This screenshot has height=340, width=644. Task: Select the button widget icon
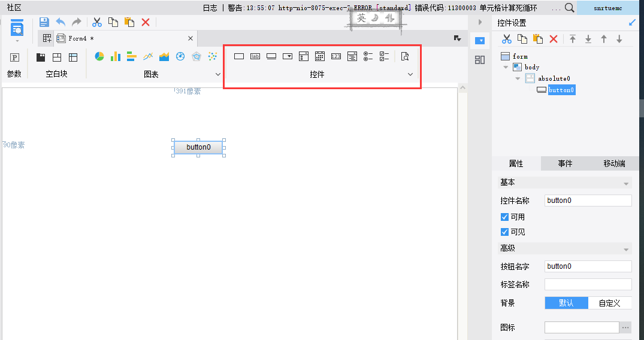click(271, 56)
